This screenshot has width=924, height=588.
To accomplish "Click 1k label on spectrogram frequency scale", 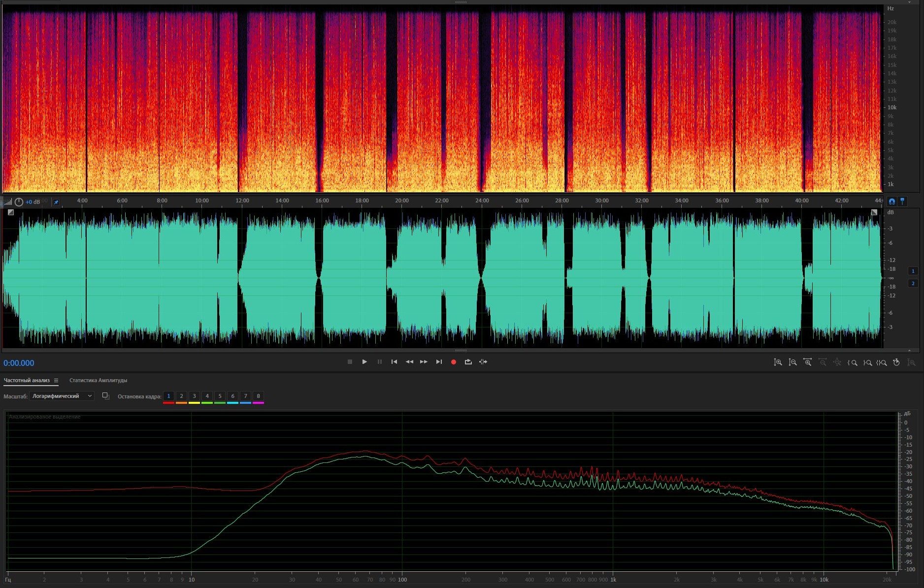I will pyautogui.click(x=891, y=184).
